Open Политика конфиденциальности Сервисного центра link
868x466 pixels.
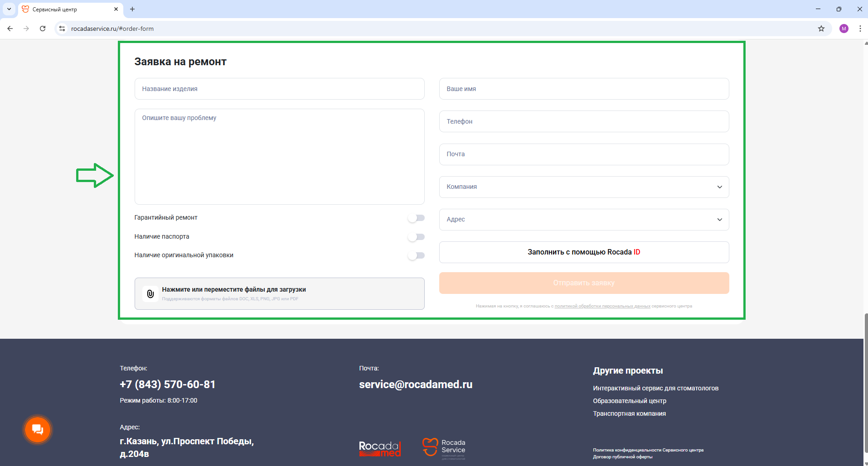pos(648,450)
